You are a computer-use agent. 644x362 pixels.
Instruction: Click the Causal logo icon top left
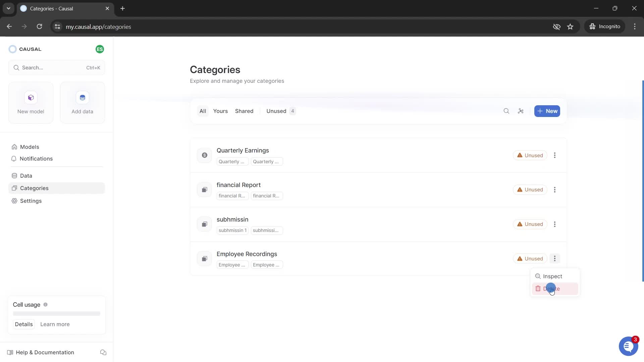(x=12, y=49)
